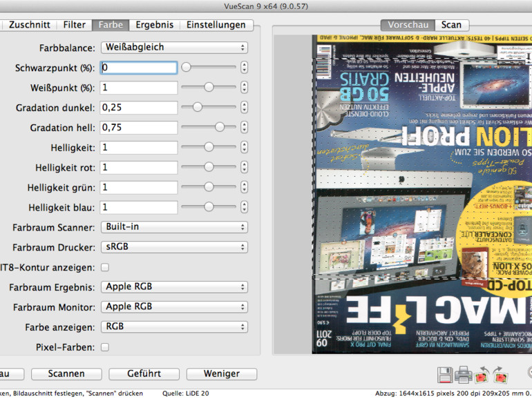Click the Helligkeit rot stepper
532x399 pixels.
point(244,168)
